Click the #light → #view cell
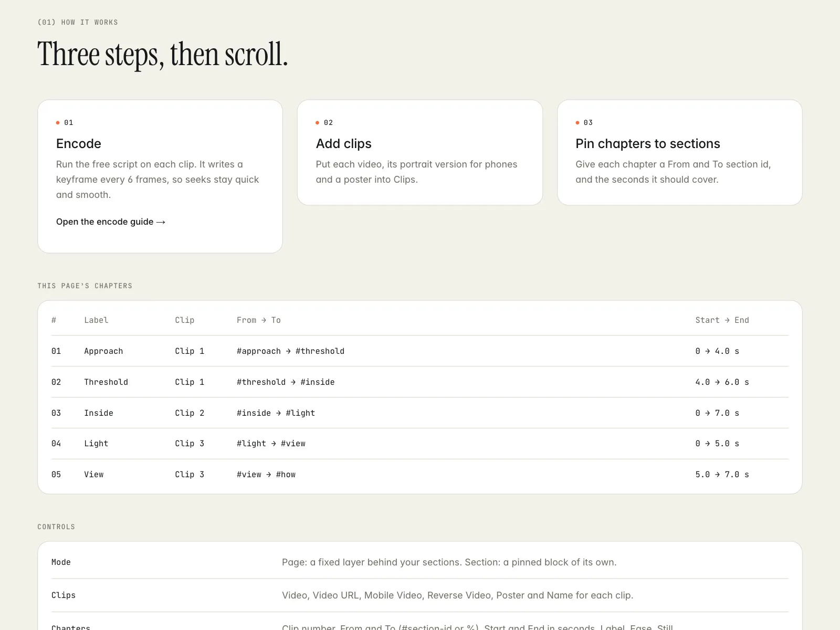The height and width of the screenshot is (630, 840). (x=271, y=444)
